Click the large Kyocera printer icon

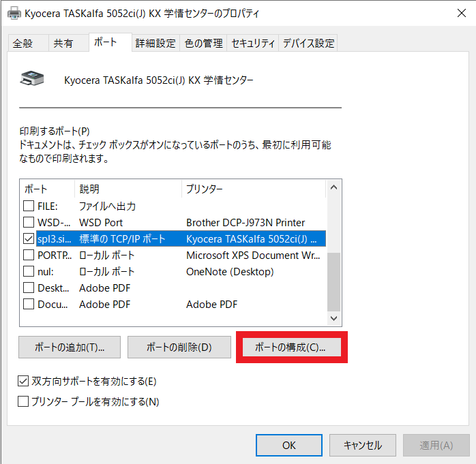(x=32, y=78)
